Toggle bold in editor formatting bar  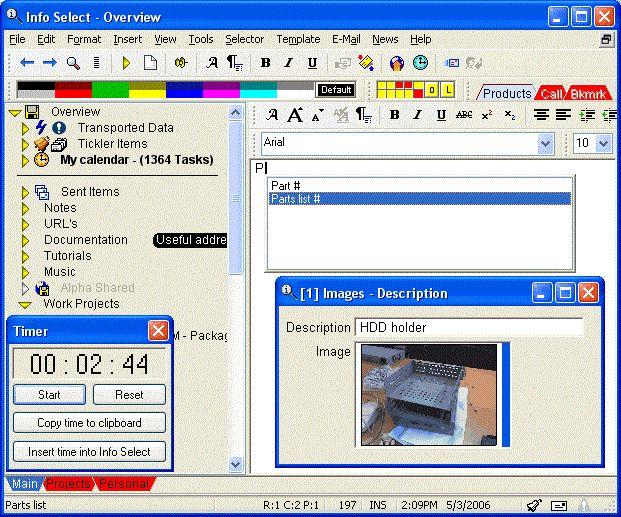click(394, 115)
